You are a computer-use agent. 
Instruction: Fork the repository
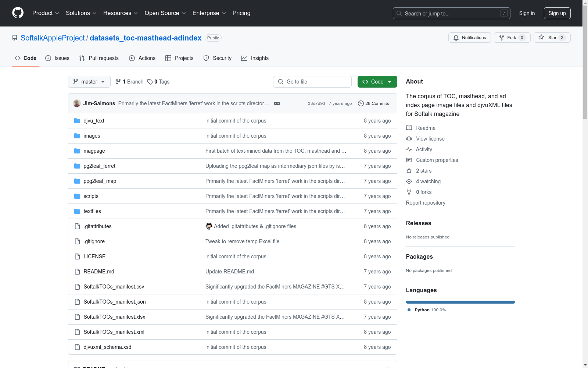pyautogui.click(x=512, y=38)
